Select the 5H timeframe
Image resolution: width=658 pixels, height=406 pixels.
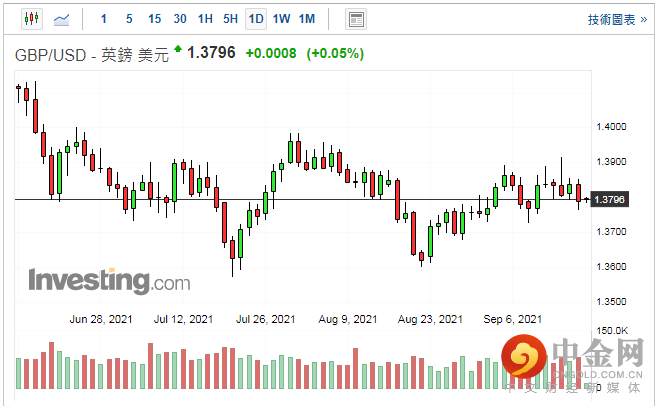[x=230, y=19]
